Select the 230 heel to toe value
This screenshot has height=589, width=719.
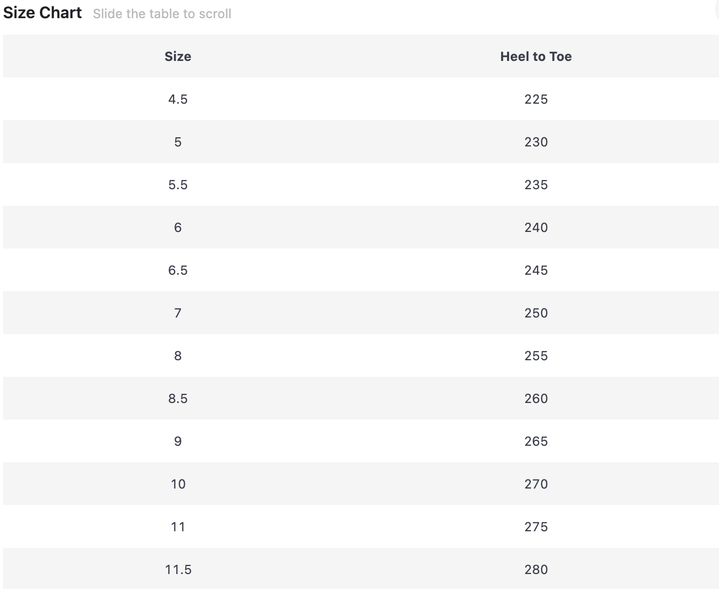point(536,142)
